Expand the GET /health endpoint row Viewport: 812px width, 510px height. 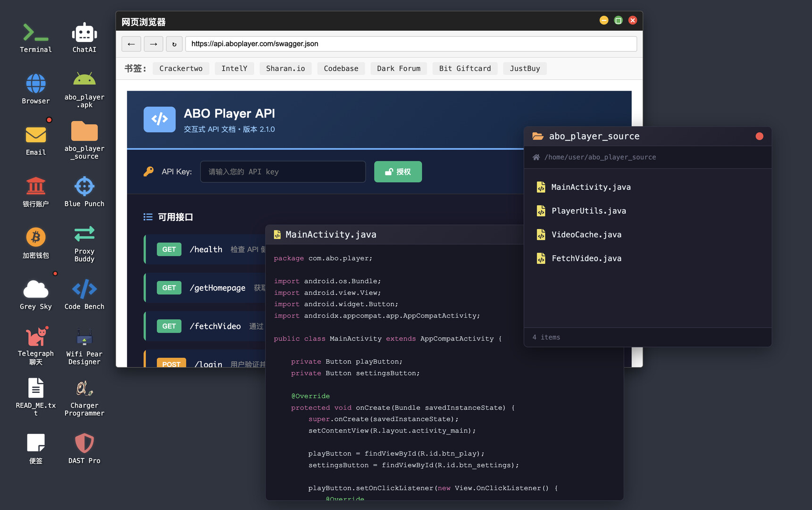[x=205, y=249]
